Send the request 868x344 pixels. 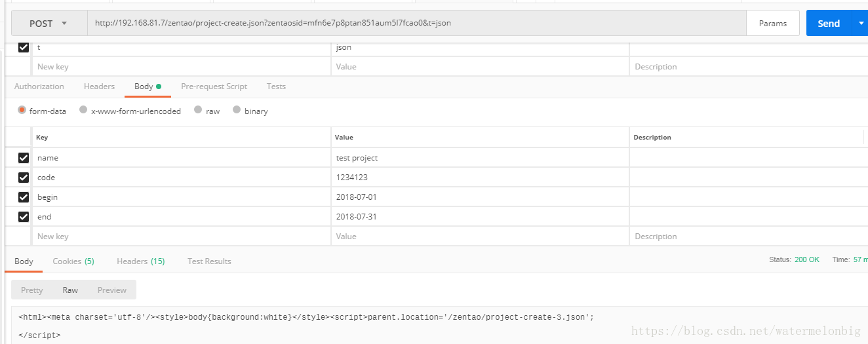tap(828, 23)
